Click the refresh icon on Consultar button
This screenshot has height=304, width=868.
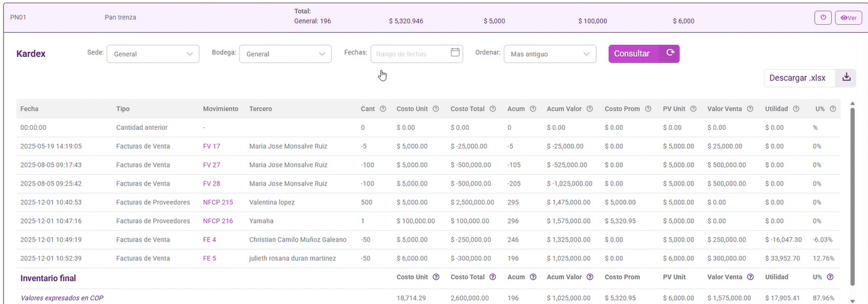pos(669,54)
